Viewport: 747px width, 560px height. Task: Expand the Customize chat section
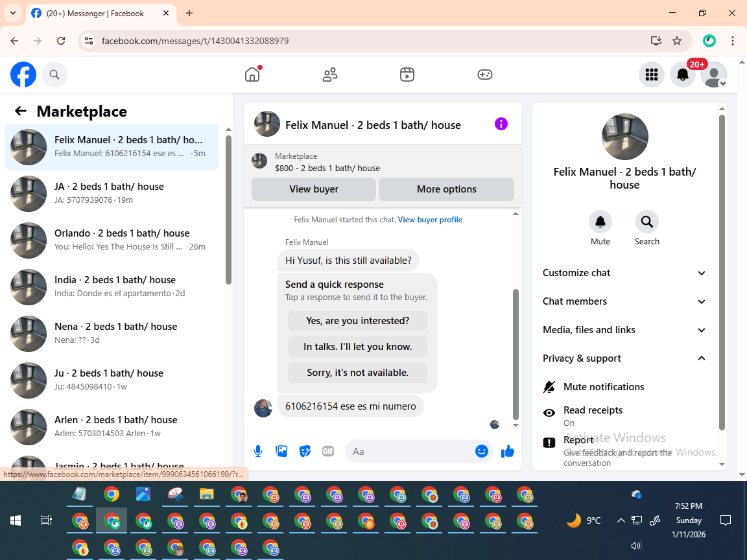(x=624, y=273)
